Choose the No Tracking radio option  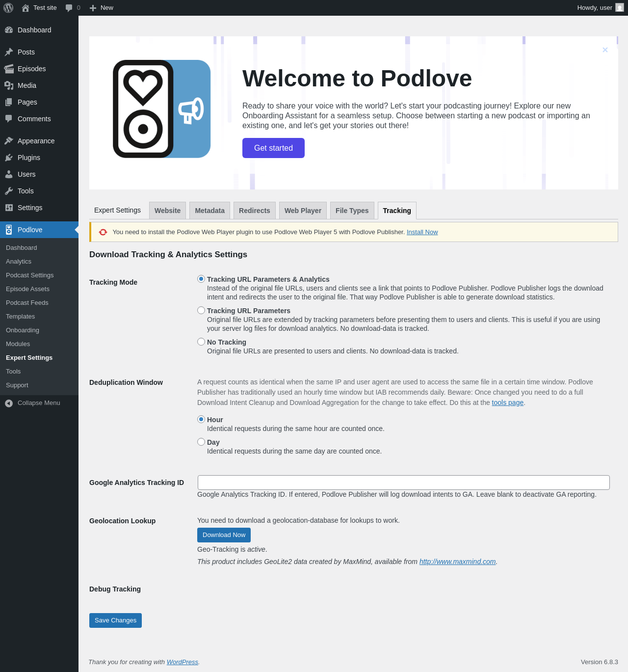[201, 342]
